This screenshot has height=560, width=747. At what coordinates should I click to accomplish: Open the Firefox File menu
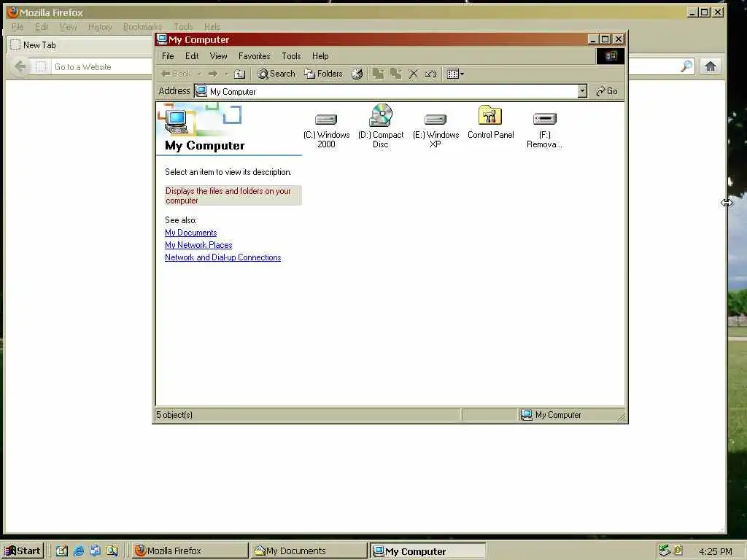18,27
